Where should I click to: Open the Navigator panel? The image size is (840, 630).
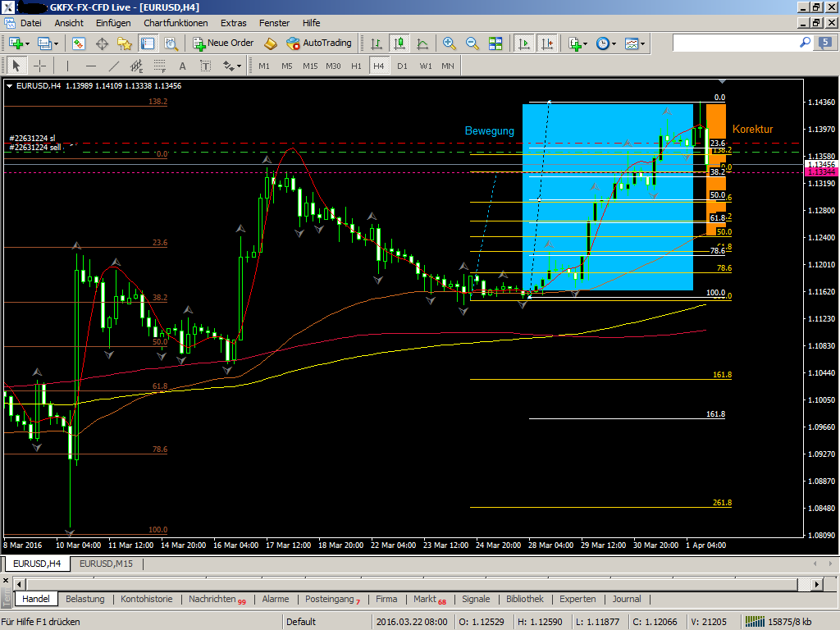[123, 43]
